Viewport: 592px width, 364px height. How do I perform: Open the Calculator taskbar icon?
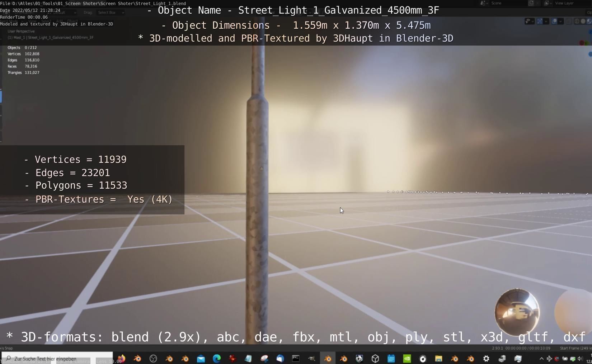[391, 358]
